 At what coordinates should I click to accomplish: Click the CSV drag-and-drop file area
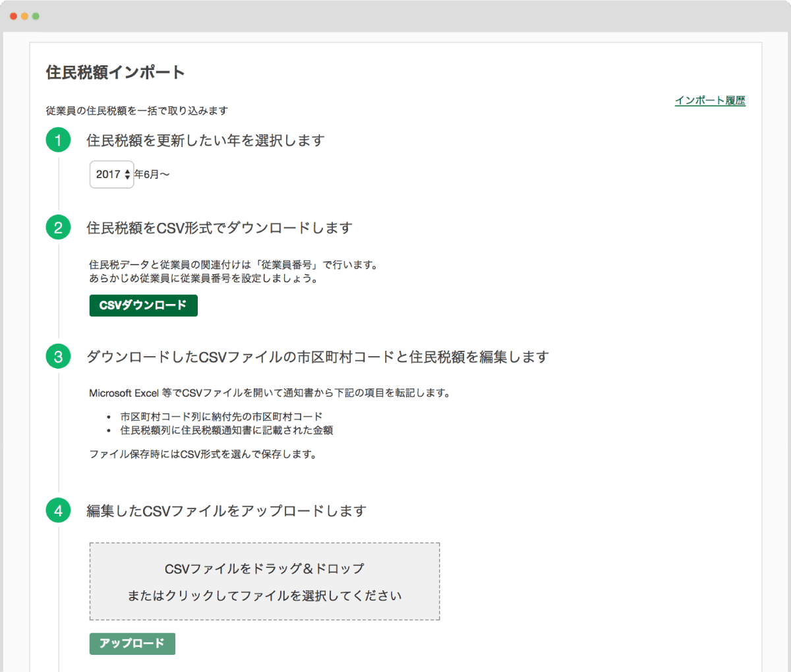click(264, 581)
